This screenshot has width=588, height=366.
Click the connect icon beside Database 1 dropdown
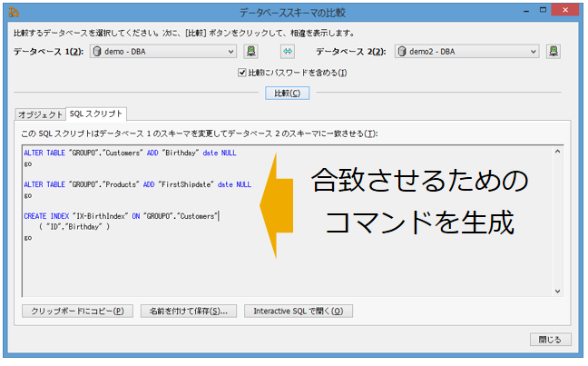250,52
